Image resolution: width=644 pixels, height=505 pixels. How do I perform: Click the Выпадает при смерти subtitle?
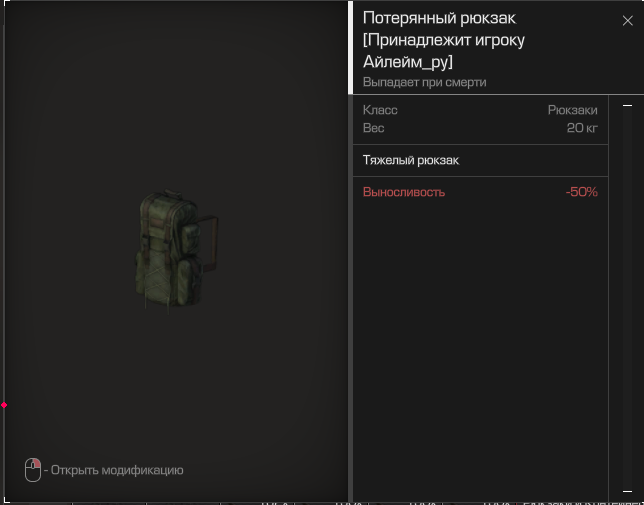pyautogui.click(x=424, y=82)
